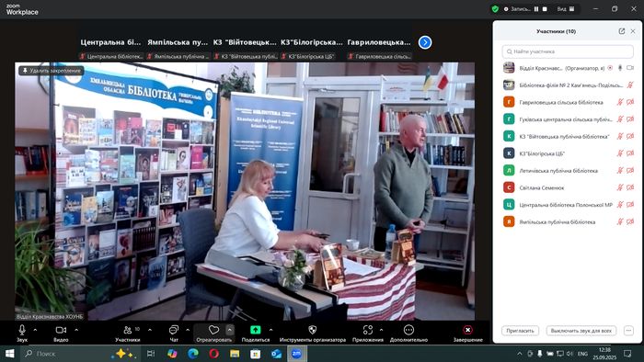This screenshot has height=362, width=644.
Task: Open the Reactions heart icon
Action: coord(213,330)
